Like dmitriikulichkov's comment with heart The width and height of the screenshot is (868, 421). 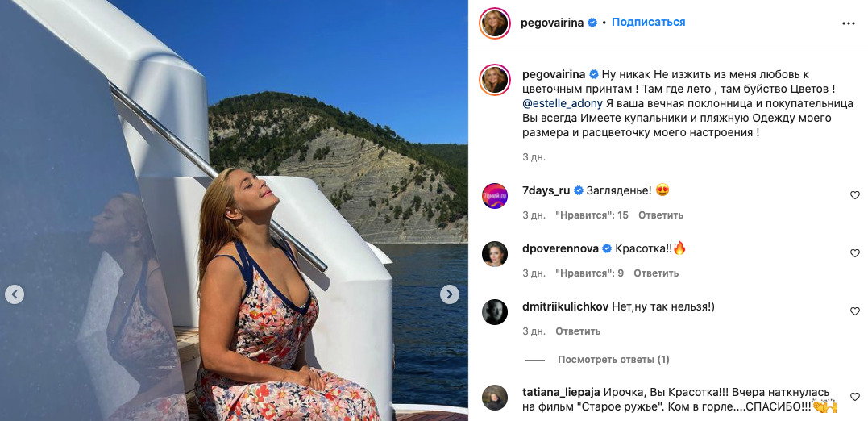click(x=855, y=311)
